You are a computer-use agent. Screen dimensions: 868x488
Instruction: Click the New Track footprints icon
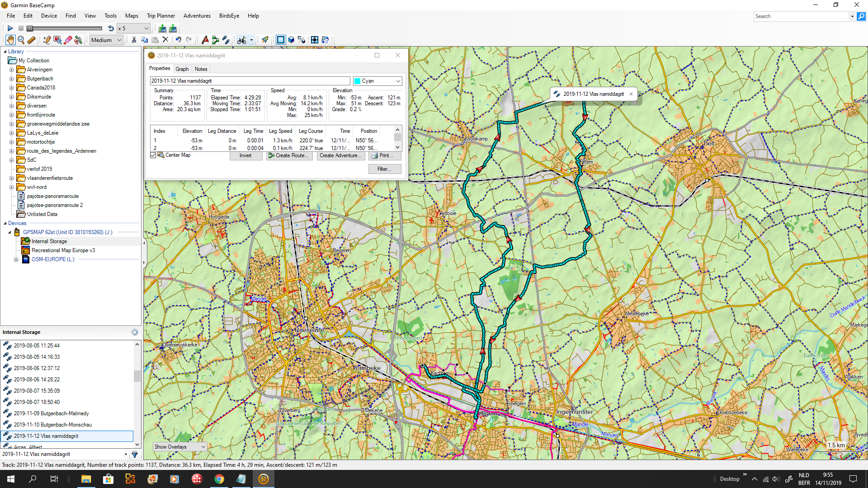(226, 40)
